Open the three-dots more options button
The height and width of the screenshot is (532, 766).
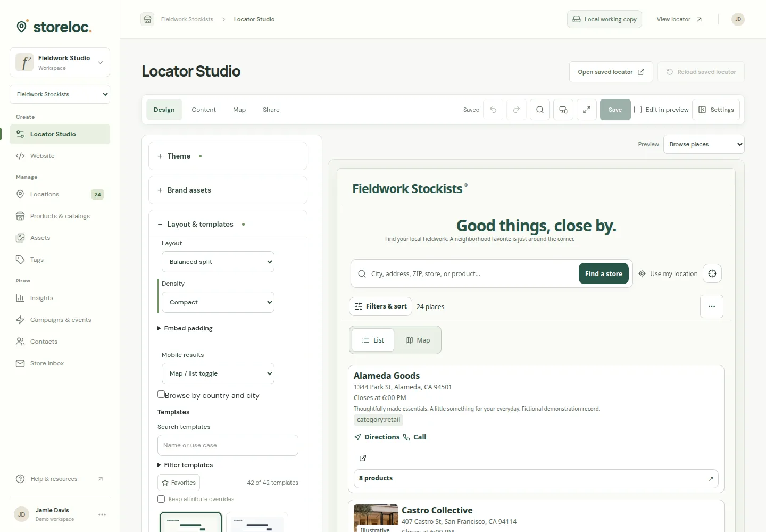tap(712, 306)
